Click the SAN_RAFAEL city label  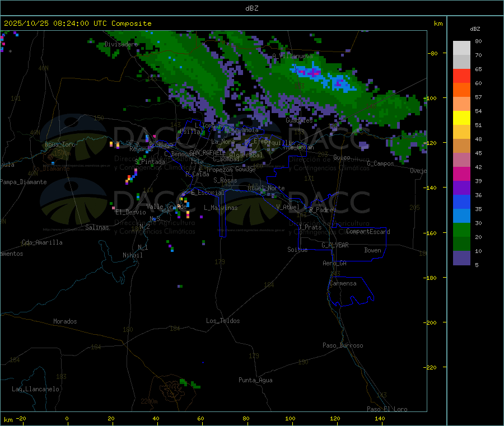tap(207, 153)
